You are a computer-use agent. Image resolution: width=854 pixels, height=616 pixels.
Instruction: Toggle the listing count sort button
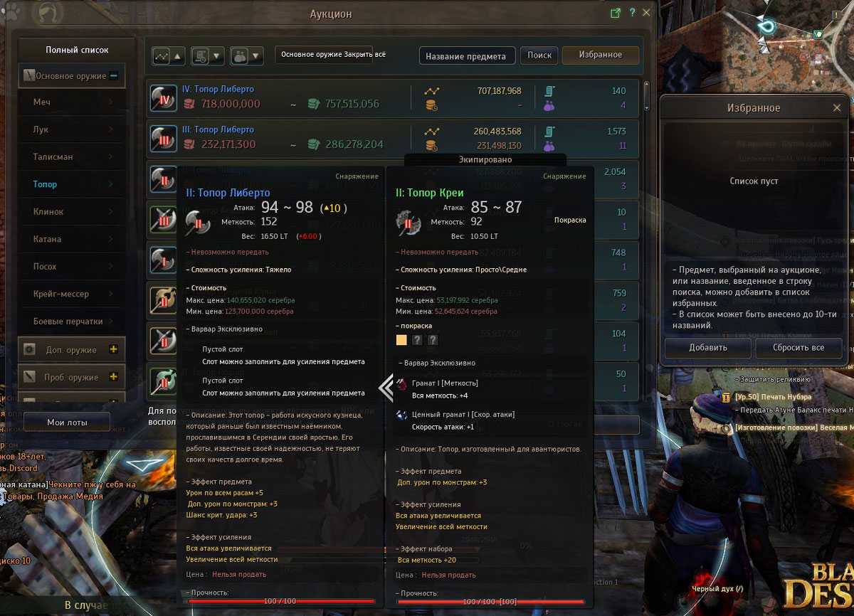click(208, 55)
